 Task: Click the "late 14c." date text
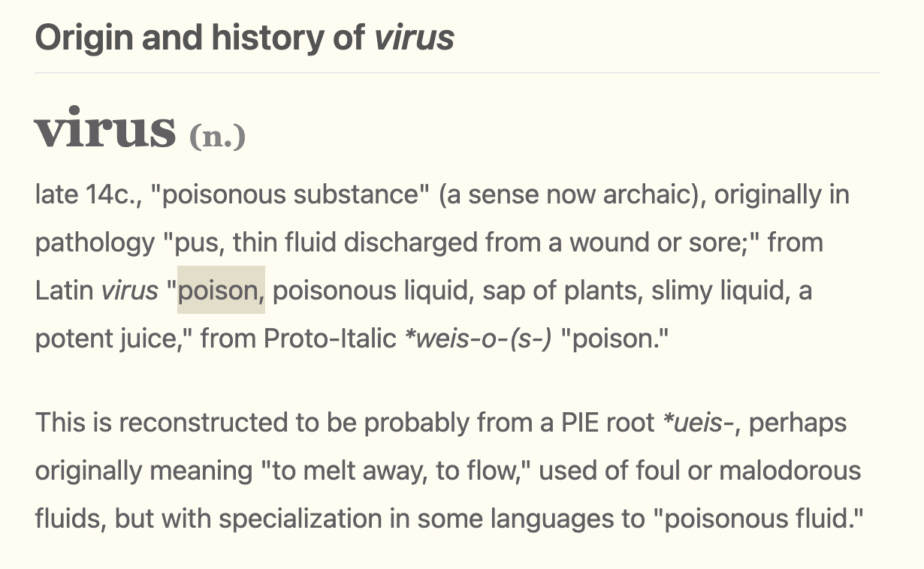click(x=79, y=194)
